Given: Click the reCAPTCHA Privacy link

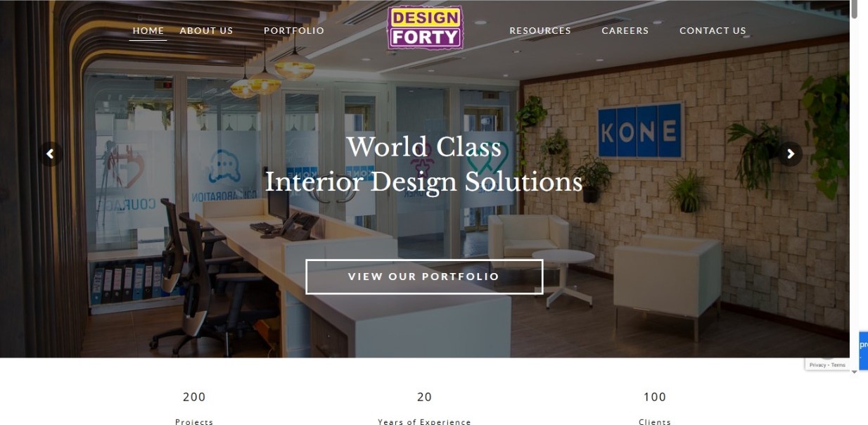Looking at the screenshot, I should pyautogui.click(x=817, y=365).
